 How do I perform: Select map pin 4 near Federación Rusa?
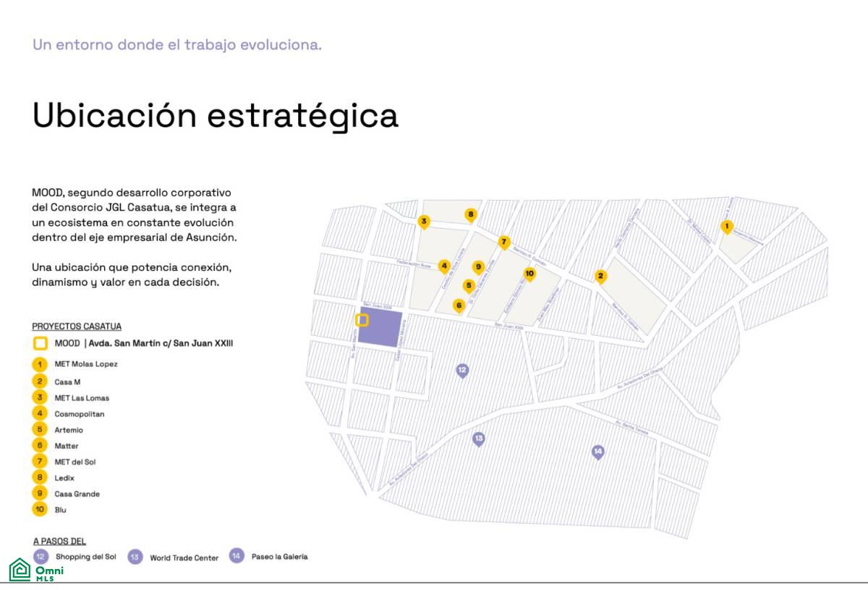444,266
